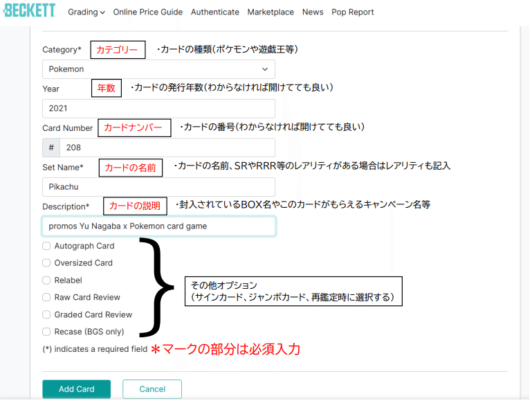Click the Card Number field label
Image resolution: width=532 pixels, height=410 pixels.
(68, 128)
